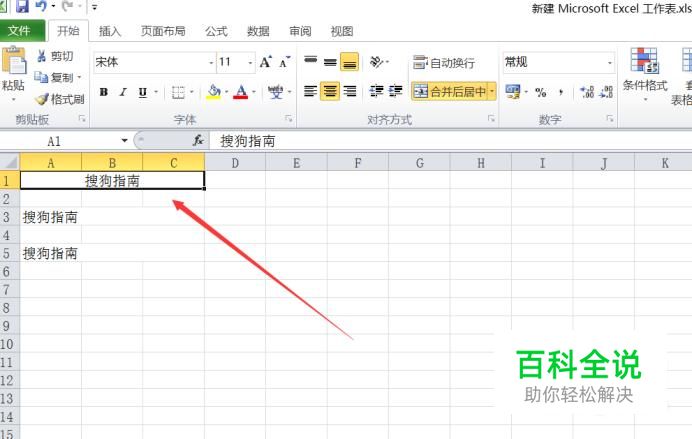The image size is (692, 439).
Task: Click the increase indent icon
Action: point(395,91)
